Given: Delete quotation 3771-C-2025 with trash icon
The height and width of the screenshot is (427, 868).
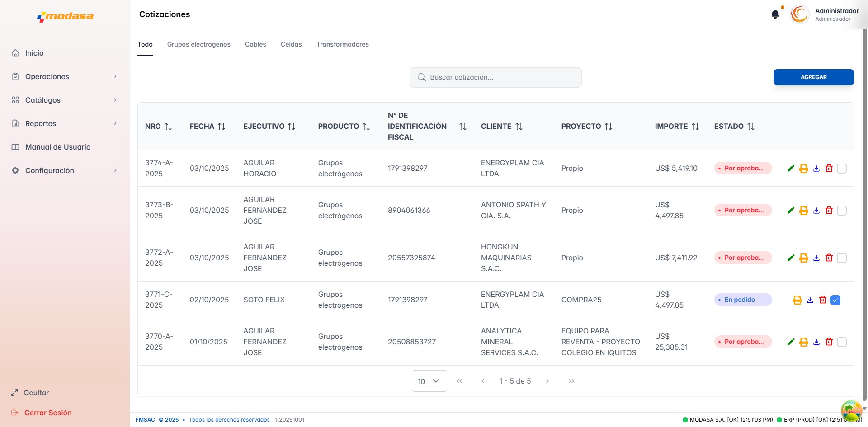Looking at the screenshot, I should coord(823,300).
